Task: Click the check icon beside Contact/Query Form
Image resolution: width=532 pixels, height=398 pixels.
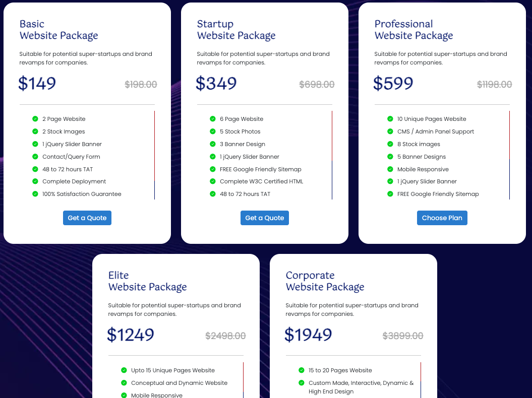Action: click(35, 156)
